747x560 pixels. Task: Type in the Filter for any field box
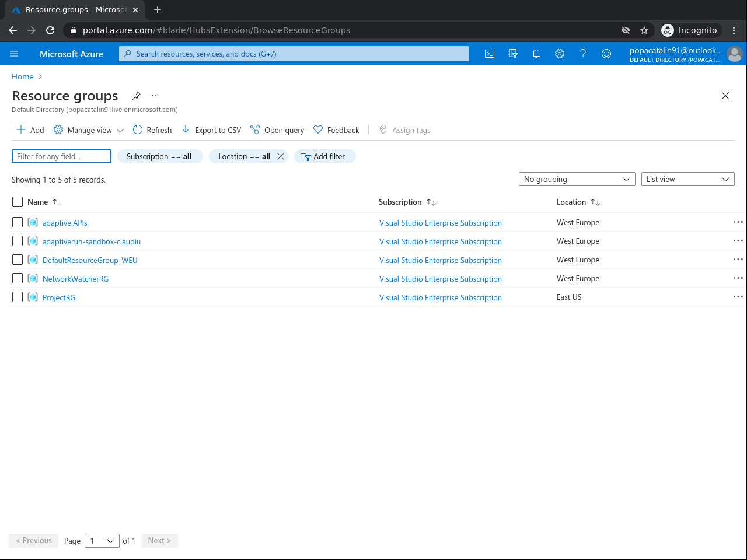point(61,156)
